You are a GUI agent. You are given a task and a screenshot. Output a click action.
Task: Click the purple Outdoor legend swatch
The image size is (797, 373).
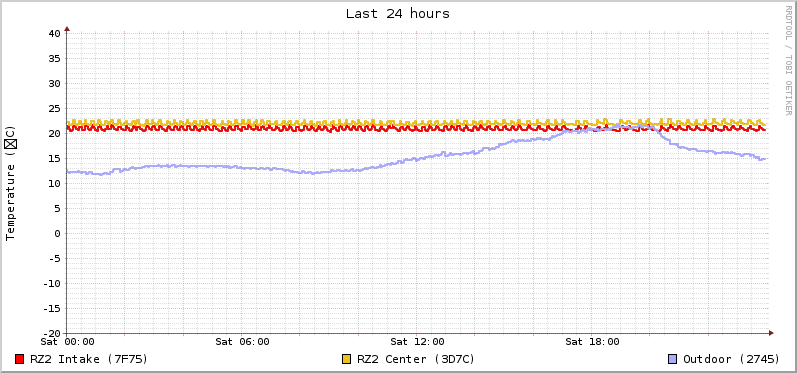pos(672,359)
